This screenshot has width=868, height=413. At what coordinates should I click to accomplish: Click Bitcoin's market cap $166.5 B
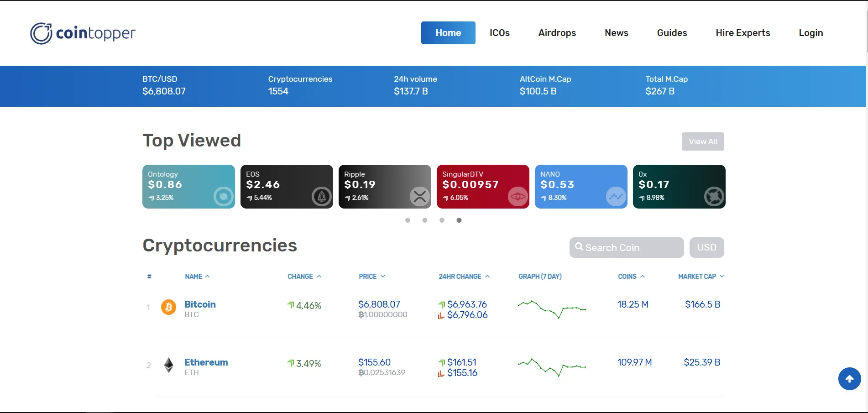703,304
